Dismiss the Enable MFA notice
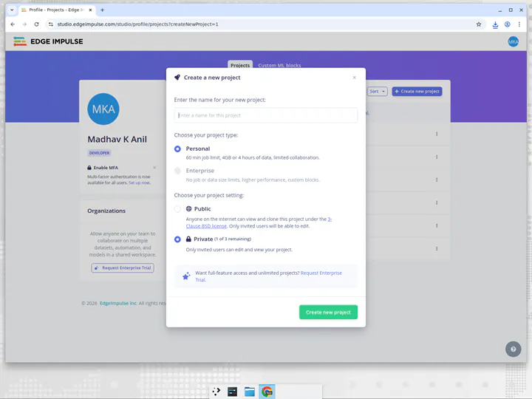Viewport: 532px width, 399px height. coord(154,168)
